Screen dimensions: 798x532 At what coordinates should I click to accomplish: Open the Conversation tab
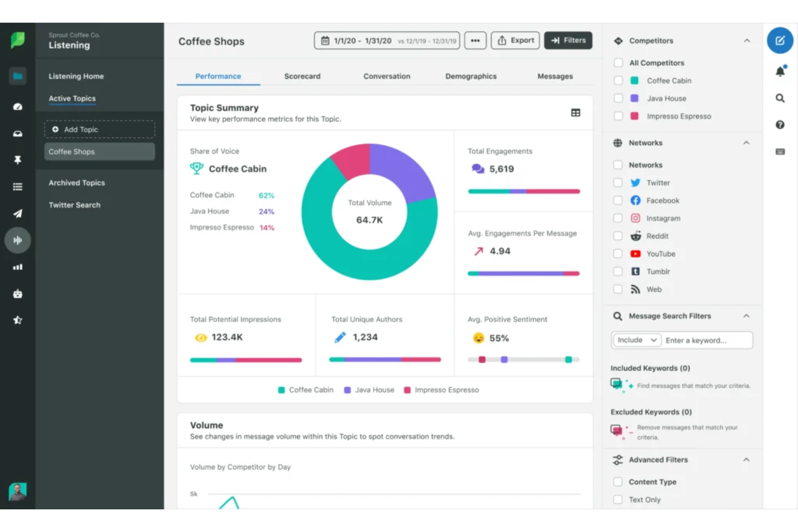tap(387, 76)
